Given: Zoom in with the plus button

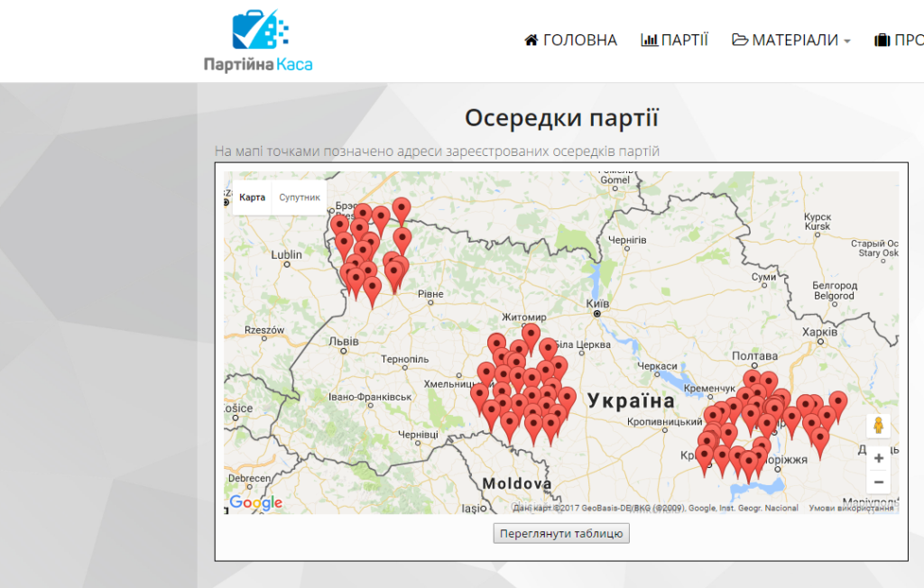Looking at the screenshot, I should click(x=879, y=458).
